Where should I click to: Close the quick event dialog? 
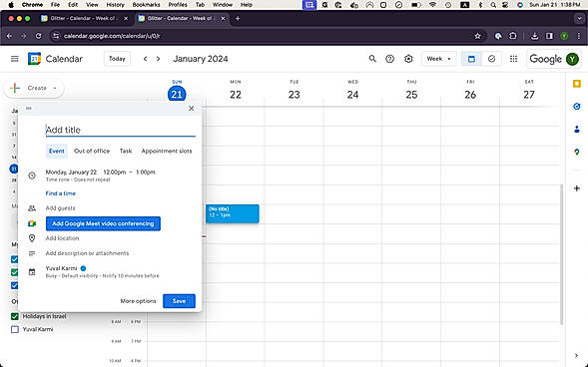pyautogui.click(x=192, y=109)
